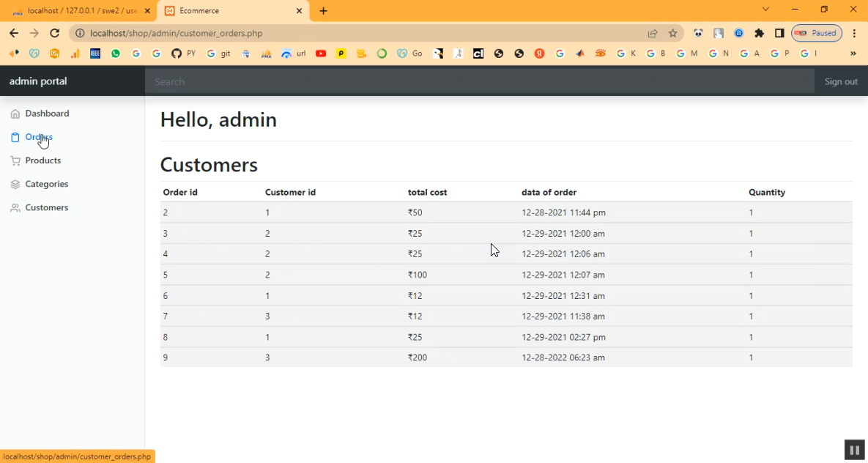Go to Categories in the sidebar

(46, 184)
